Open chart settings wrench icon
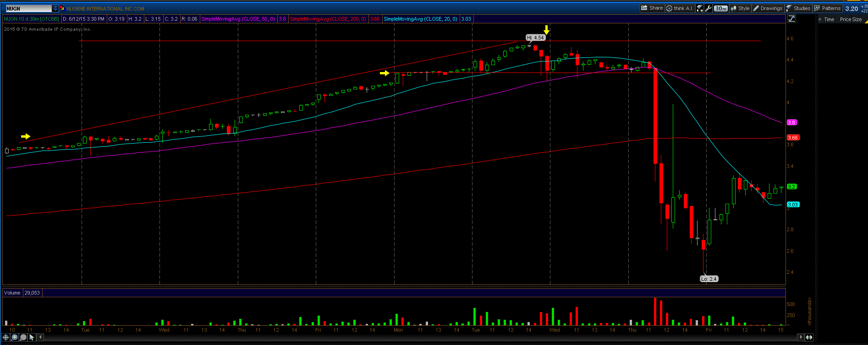The image size is (868, 345). coord(709,8)
